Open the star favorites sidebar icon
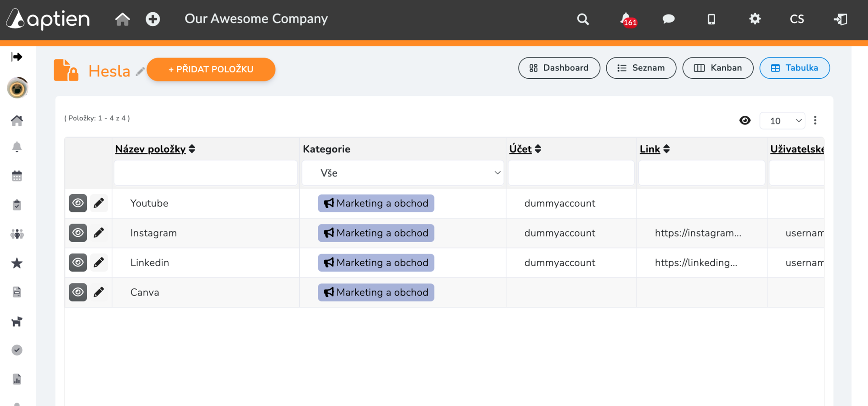Viewport: 868px width, 406px height. (x=17, y=263)
